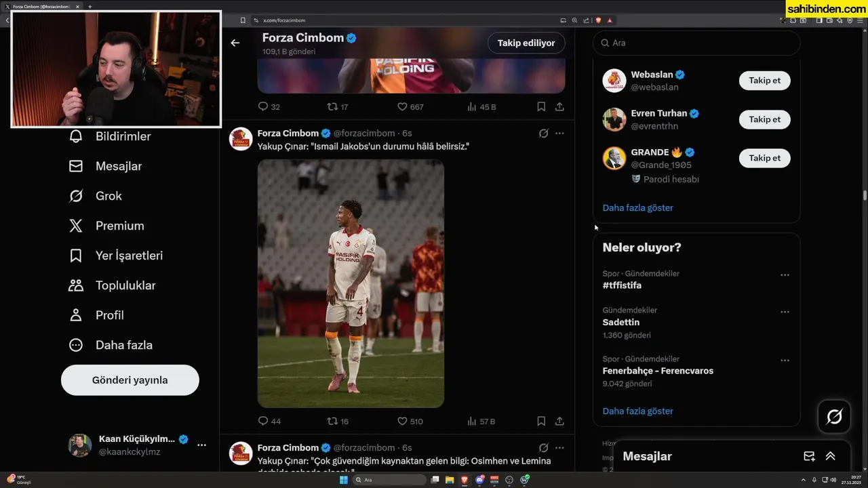Follow GRANDE with Takip et
This screenshot has height=488, width=868.
(764, 158)
